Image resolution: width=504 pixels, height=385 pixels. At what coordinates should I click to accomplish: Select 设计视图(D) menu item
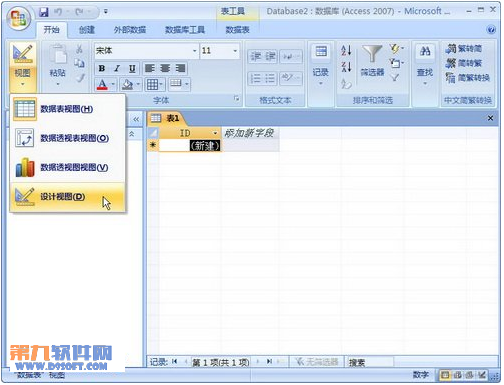coord(68,197)
